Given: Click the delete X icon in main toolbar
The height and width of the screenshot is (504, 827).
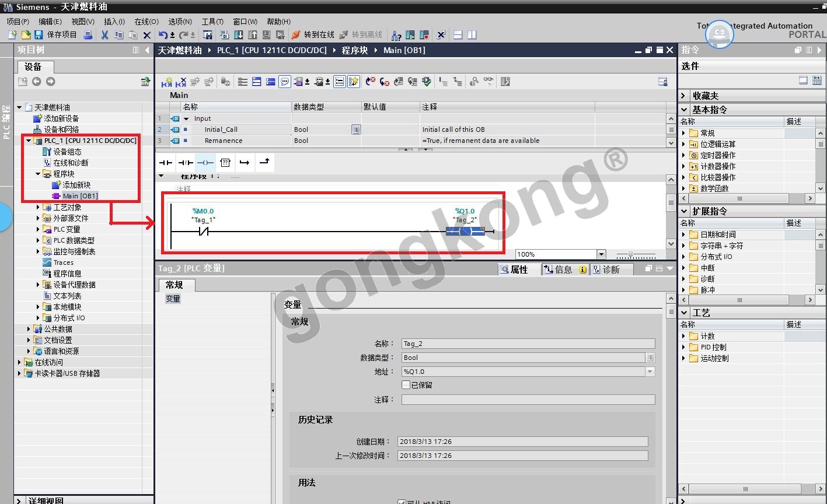Looking at the screenshot, I should pyautogui.click(x=147, y=35).
